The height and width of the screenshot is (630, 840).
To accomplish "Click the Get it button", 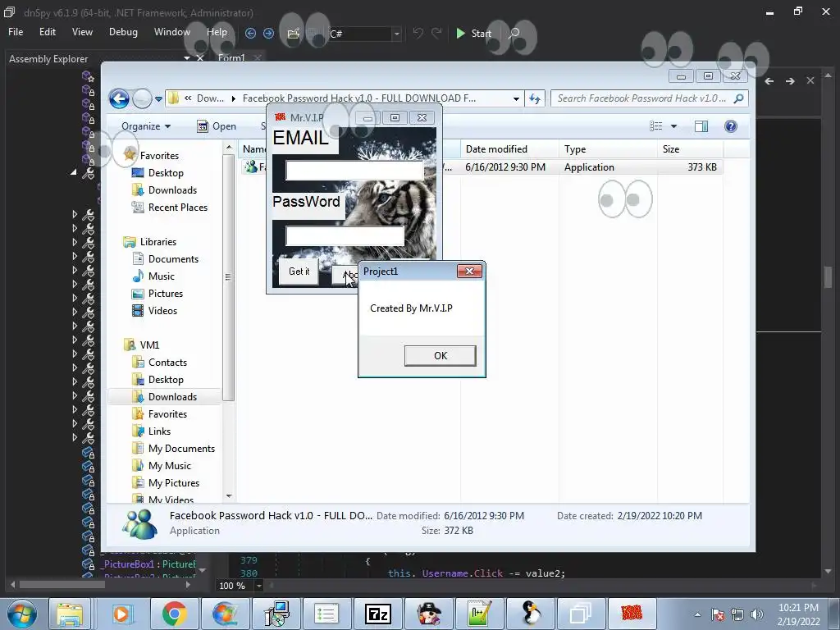I will [x=299, y=272].
